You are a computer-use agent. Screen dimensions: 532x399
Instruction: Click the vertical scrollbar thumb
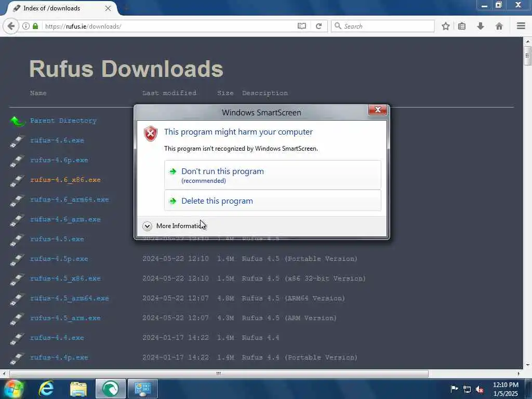pyautogui.click(x=527, y=56)
